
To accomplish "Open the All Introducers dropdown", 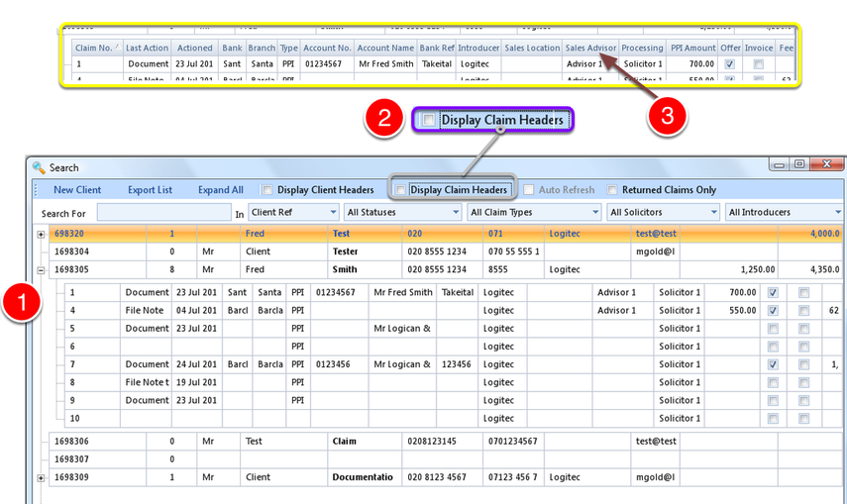I will click(x=785, y=212).
